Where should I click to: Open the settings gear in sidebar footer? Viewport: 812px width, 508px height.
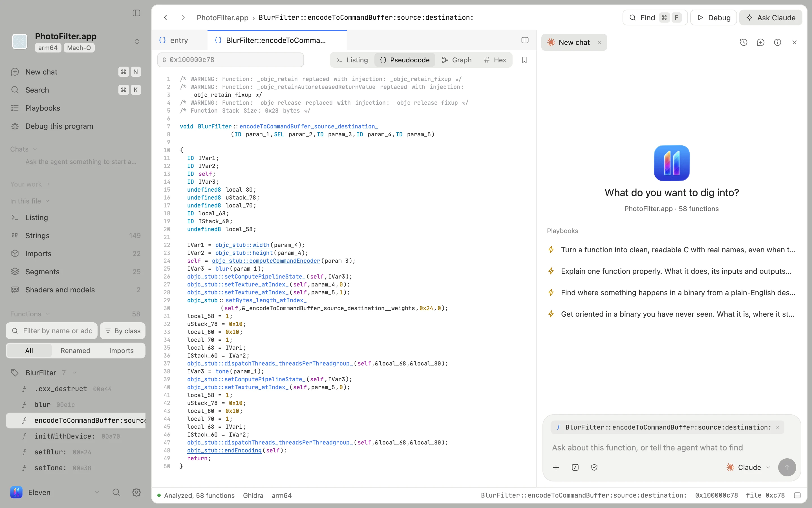click(136, 492)
